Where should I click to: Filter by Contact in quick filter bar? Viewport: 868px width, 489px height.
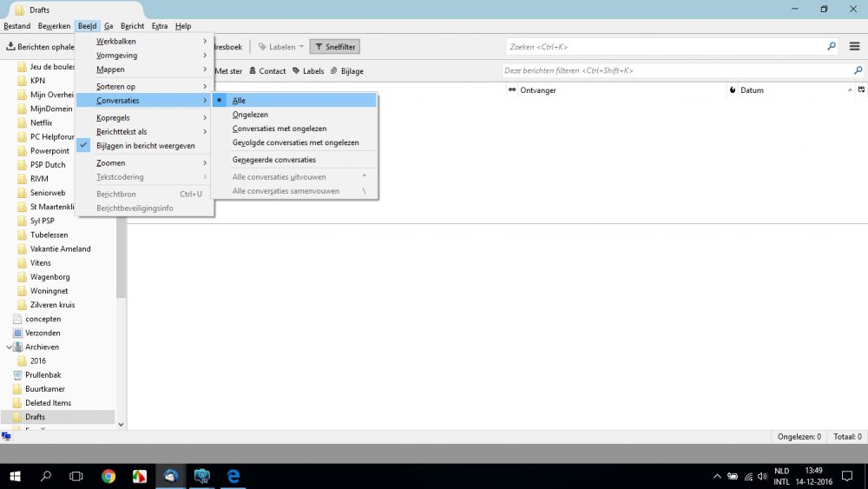pyautogui.click(x=266, y=71)
